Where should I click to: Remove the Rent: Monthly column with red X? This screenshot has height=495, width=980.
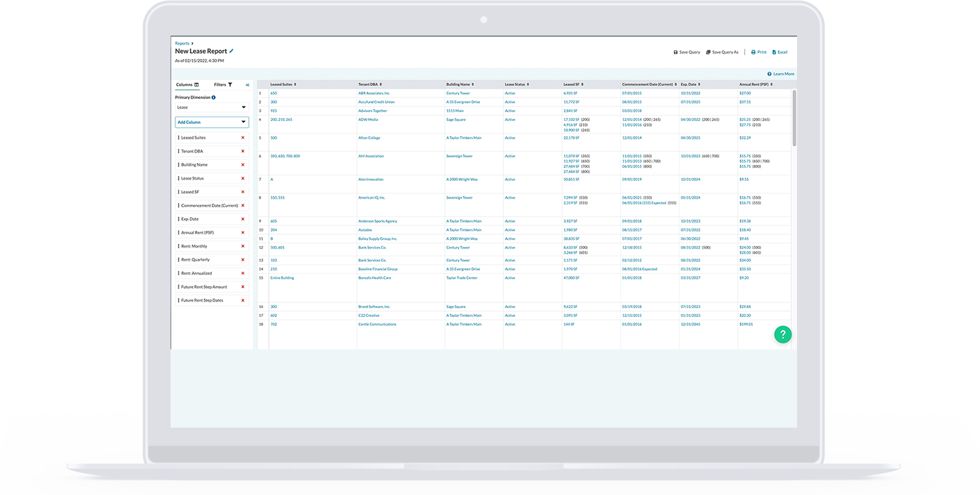point(243,246)
